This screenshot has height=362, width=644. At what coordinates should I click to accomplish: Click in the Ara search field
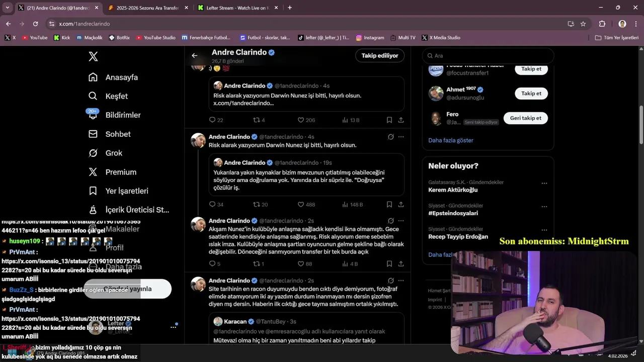pos(488,56)
